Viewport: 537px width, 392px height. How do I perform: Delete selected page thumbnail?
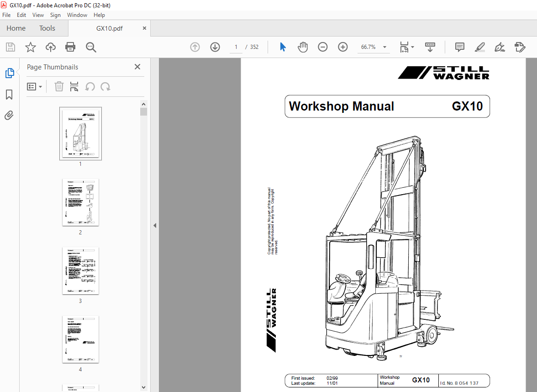[59, 87]
